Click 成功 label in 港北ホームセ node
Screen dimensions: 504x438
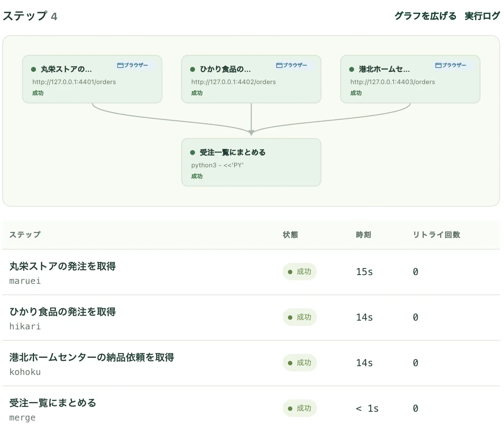pyautogui.click(x=356, y=93)
